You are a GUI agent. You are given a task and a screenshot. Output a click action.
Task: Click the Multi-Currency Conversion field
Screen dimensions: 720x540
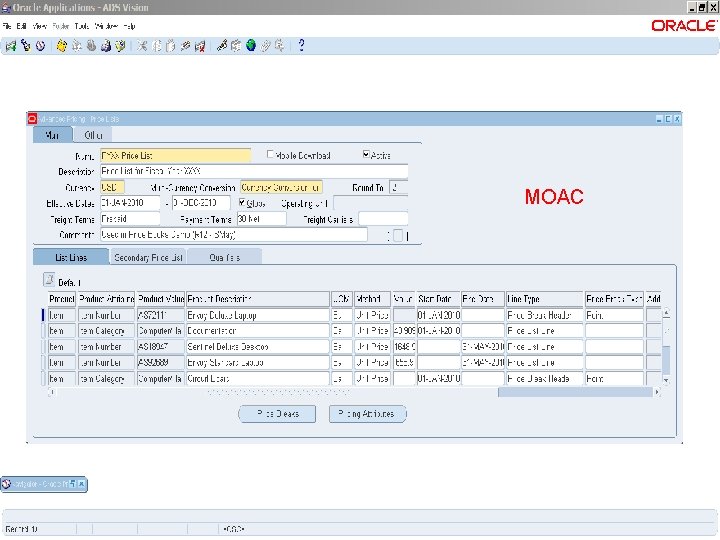(281, 187)
